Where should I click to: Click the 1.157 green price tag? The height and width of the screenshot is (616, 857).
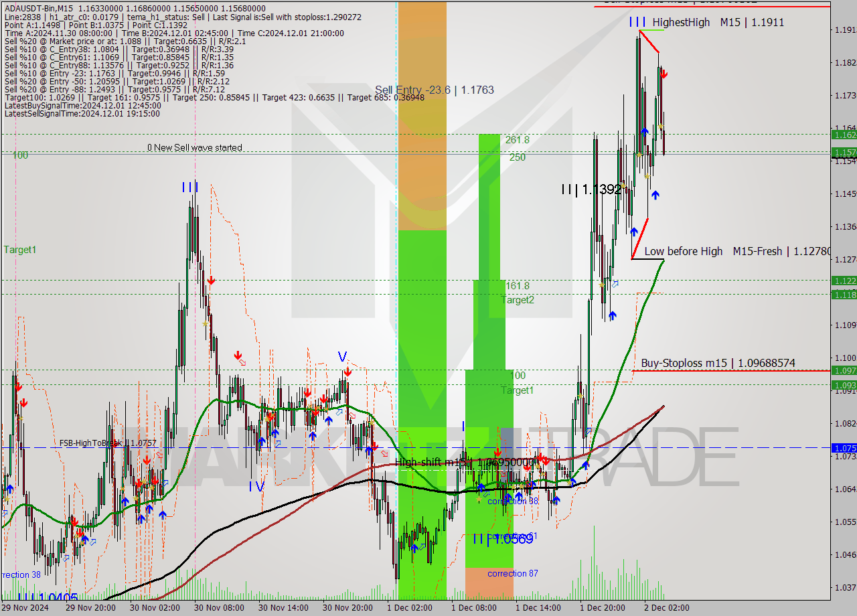click(x=844, y=153)
